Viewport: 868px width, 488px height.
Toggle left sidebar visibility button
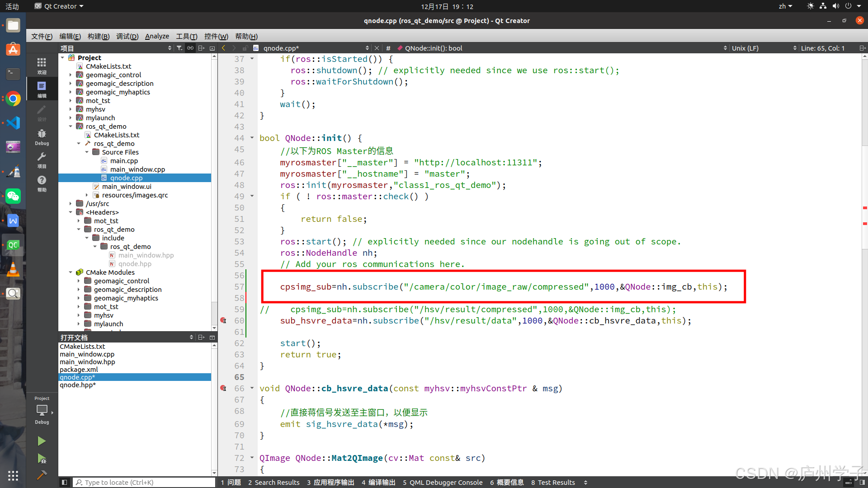64,482
